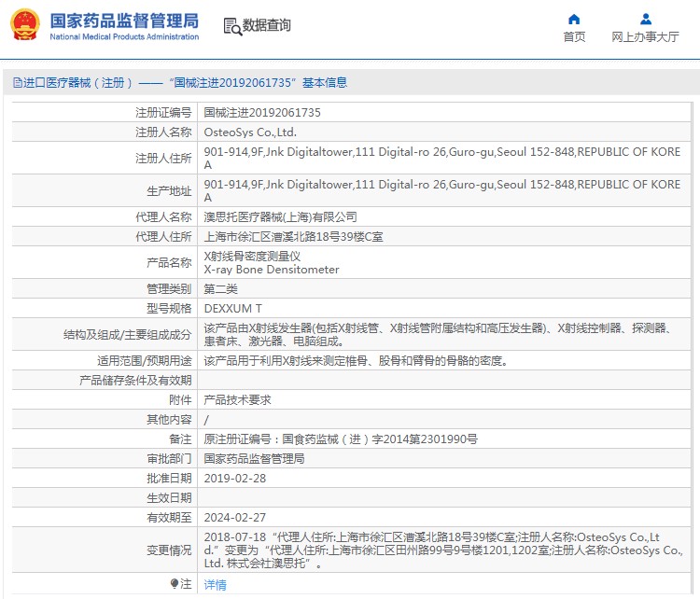This screenshot has height=599, width=700.
Task: Click the 国家药品监督管理局 title text
Action: tap(124, 21)
